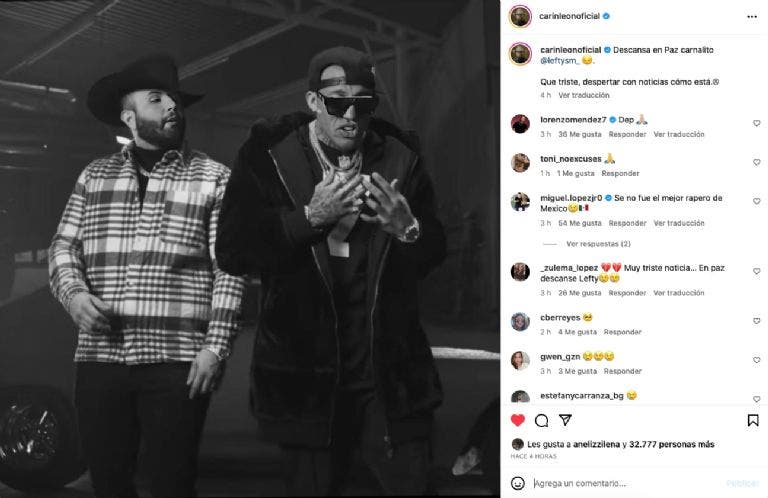View likes list via 32.777 personas más

click(x=672, y=445)
